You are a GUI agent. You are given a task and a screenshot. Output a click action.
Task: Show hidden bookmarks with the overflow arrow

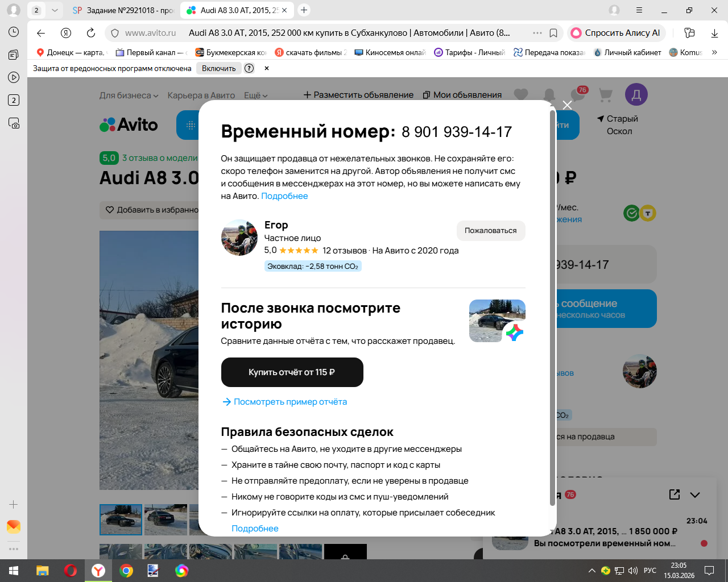[714, 52]
